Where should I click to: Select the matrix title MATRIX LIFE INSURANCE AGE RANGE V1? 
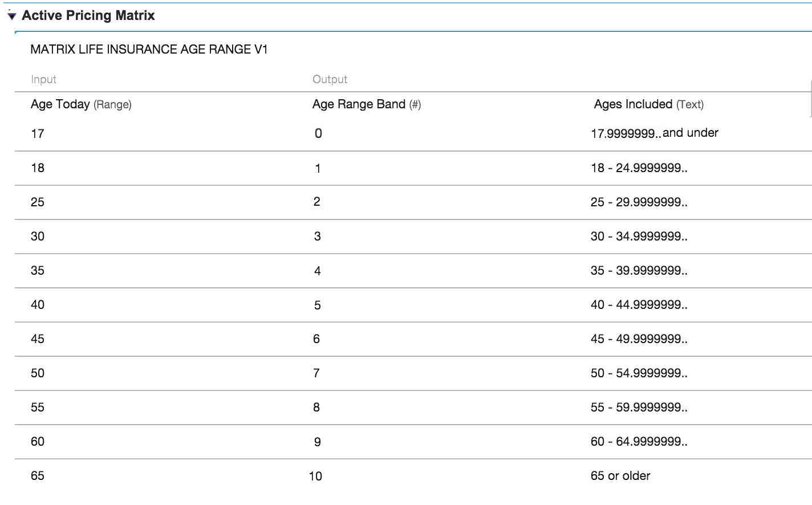[149, 49]
